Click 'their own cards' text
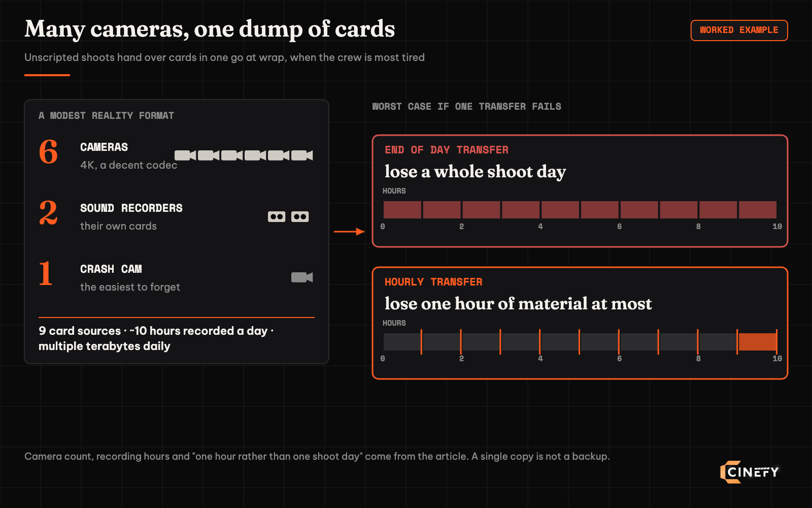 click(118, 226)
